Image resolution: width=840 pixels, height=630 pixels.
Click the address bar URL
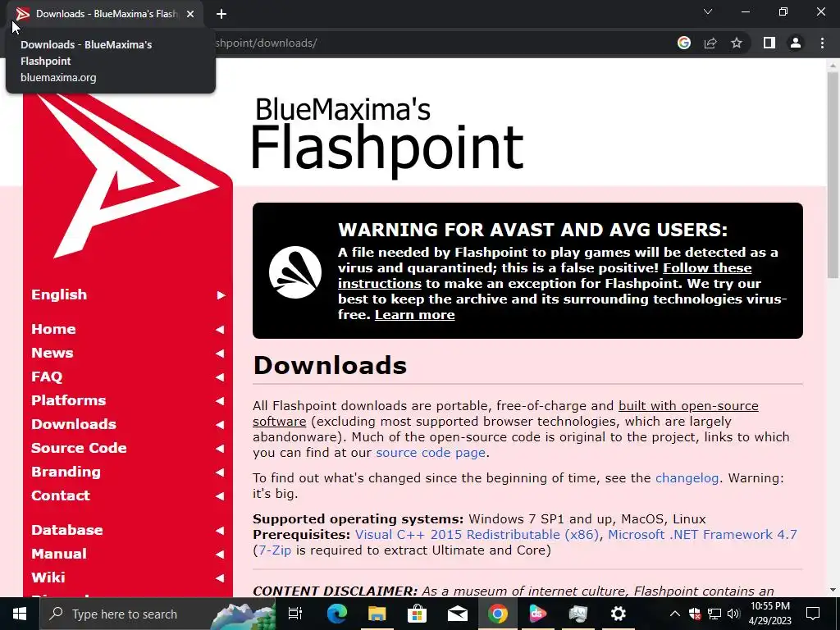[x=266, y=43]
